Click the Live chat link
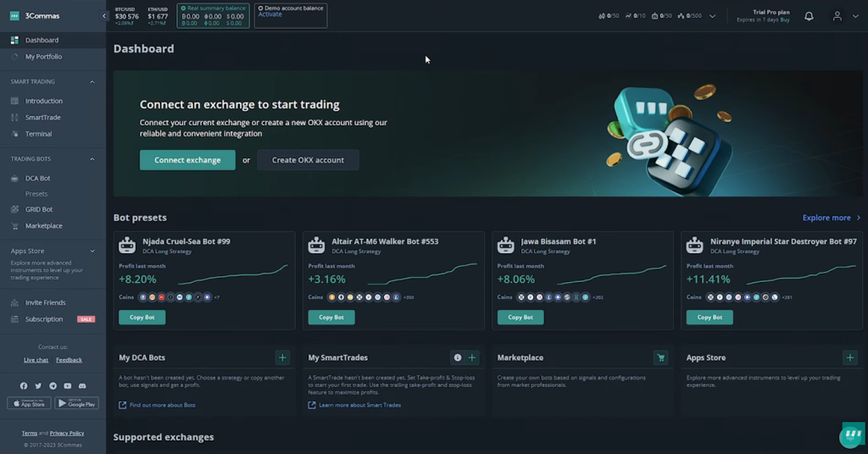Screen dimensions: 868x454 [36, 360]
